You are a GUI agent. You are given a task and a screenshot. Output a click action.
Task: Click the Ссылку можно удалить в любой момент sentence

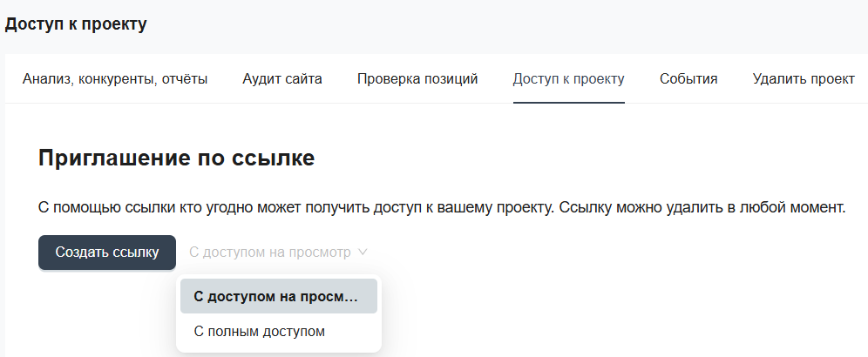701,209
